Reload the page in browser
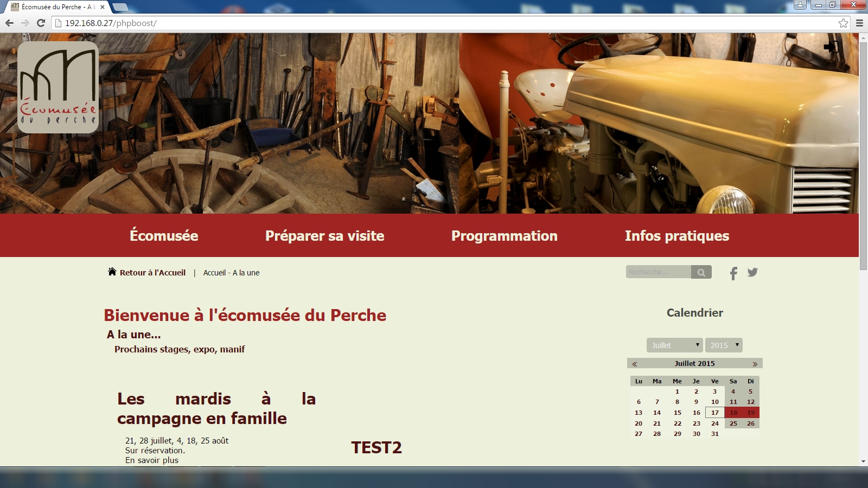868x488 pixels. (41, 23)
